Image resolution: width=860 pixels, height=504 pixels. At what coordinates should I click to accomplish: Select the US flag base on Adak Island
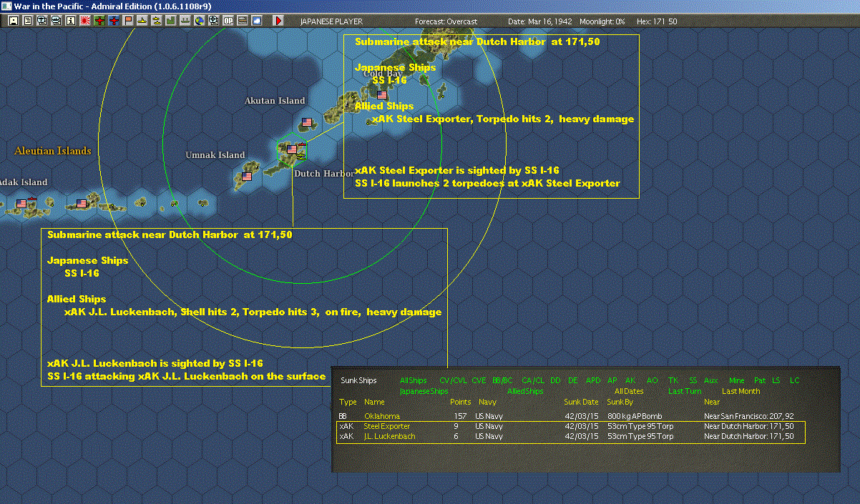point(21,204)
